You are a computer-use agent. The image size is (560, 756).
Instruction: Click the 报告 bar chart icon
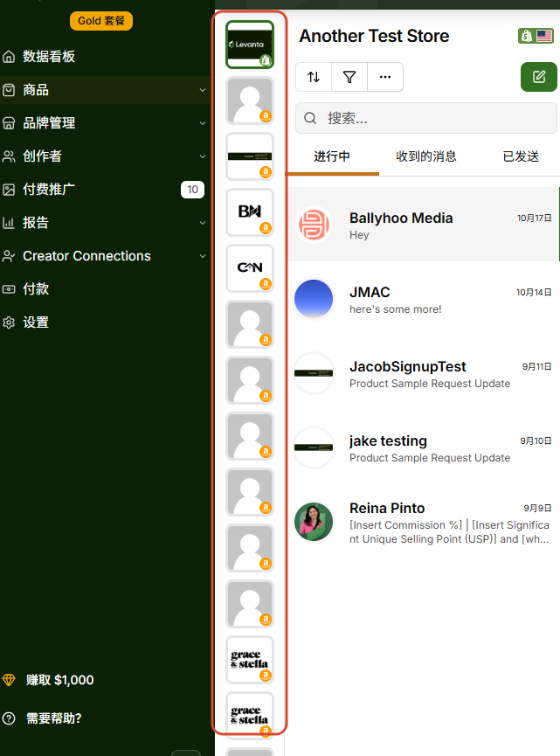9,223
